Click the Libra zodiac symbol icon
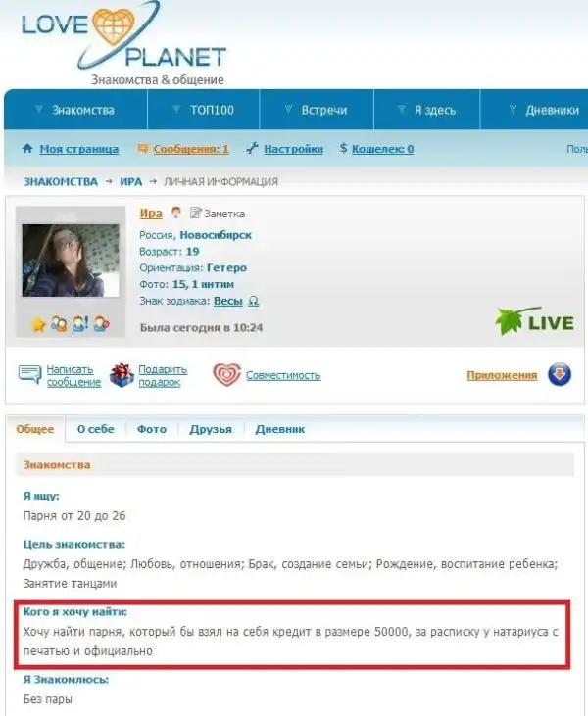Screen dimensions: 588x716 (253, 301)
